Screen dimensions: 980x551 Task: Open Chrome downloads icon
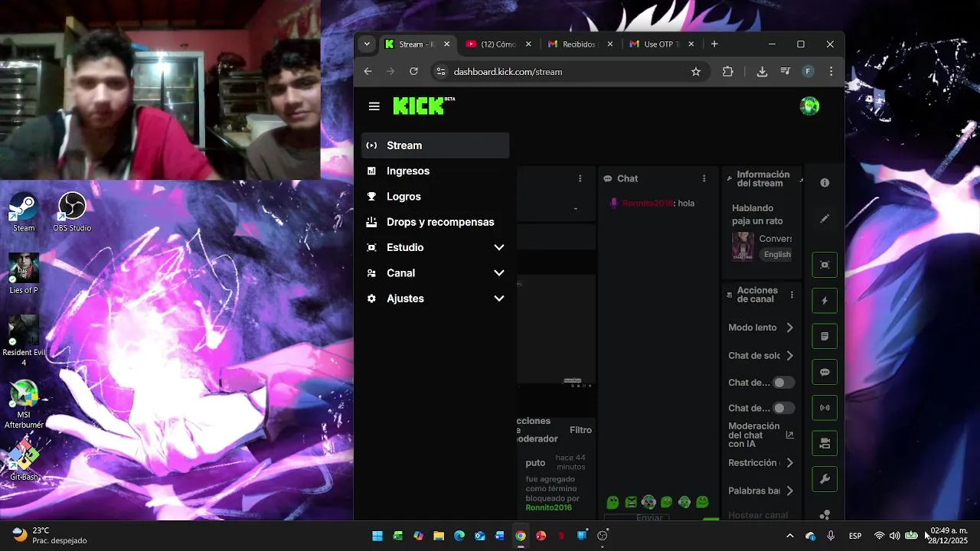coord(762,71)
